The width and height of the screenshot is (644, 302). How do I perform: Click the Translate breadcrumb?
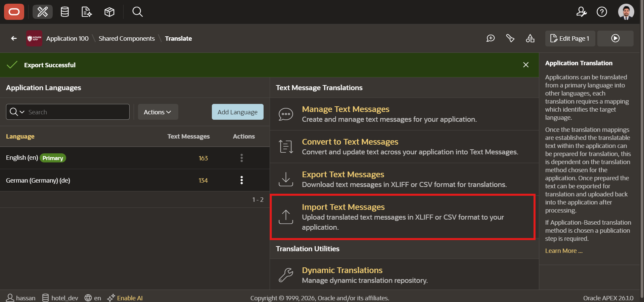tap(178, 38)
